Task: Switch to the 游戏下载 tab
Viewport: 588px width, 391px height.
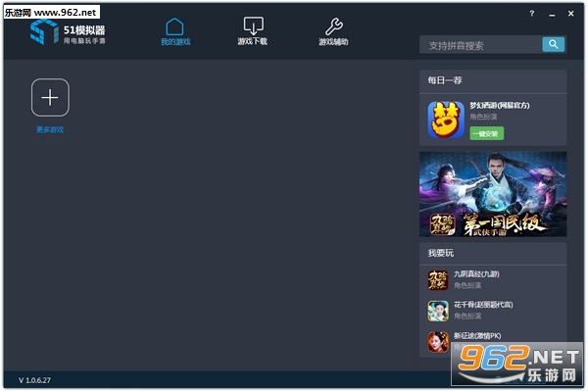Action: click(253, 31)
